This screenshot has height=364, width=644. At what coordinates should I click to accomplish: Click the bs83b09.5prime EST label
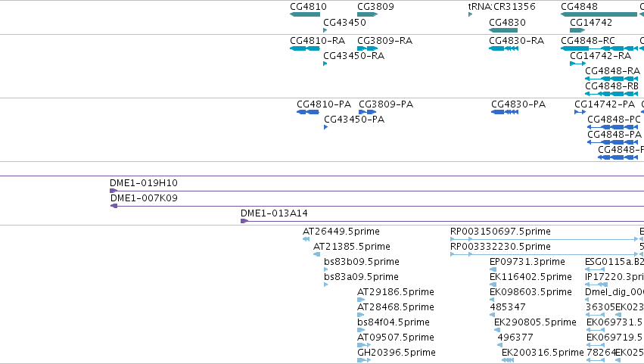(362, 262)
